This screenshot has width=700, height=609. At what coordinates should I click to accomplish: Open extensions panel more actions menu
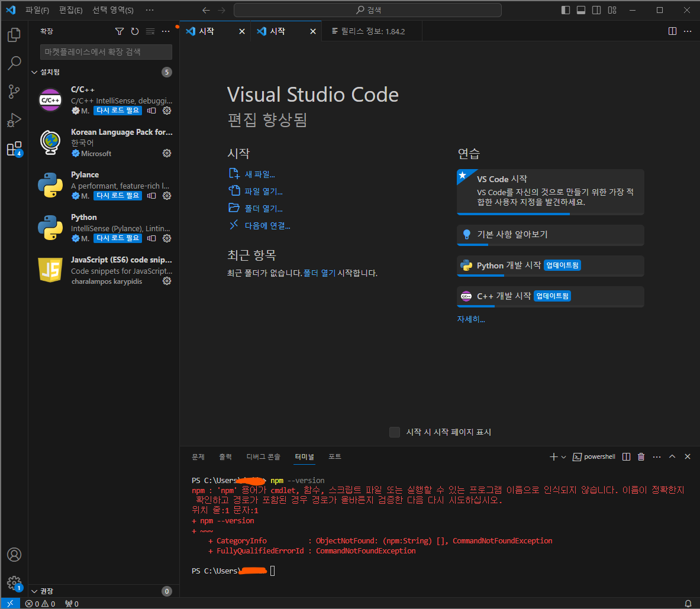click(x=166, y=31)
